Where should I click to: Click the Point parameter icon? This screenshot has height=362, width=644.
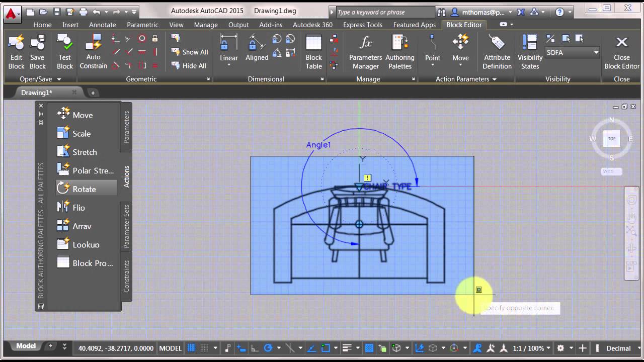[x=433, y=42]
